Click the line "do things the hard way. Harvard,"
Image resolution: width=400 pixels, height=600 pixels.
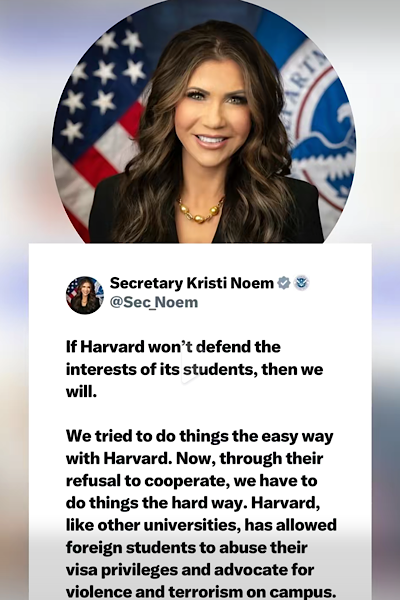(193, 503)
